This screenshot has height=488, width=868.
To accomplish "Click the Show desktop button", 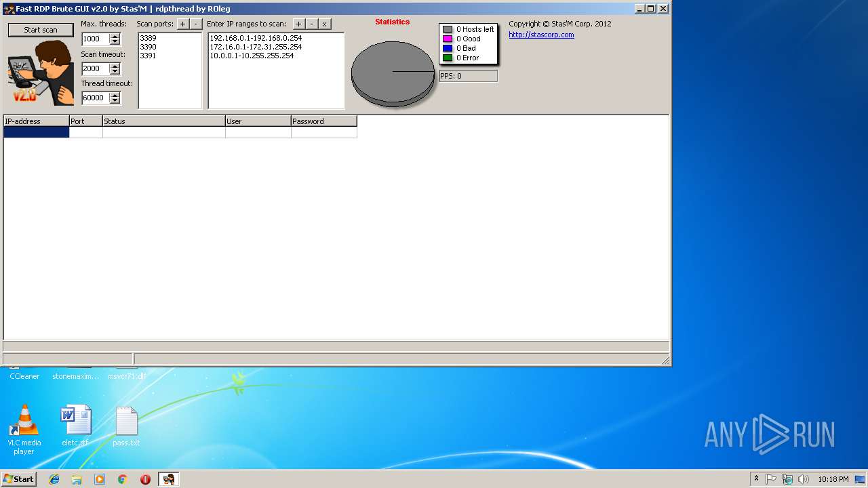I will coord(861,479).
